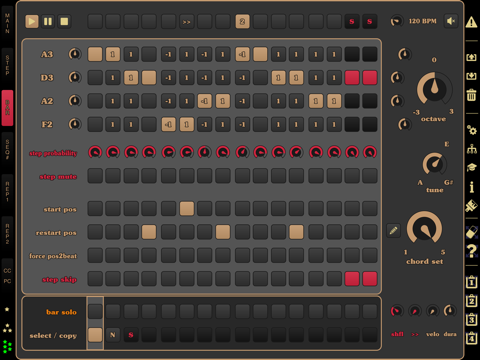The image size is (480, 360).
Task: Switch to the MAIN side tab
Action: pyautogui.click(x=7, y=23)
